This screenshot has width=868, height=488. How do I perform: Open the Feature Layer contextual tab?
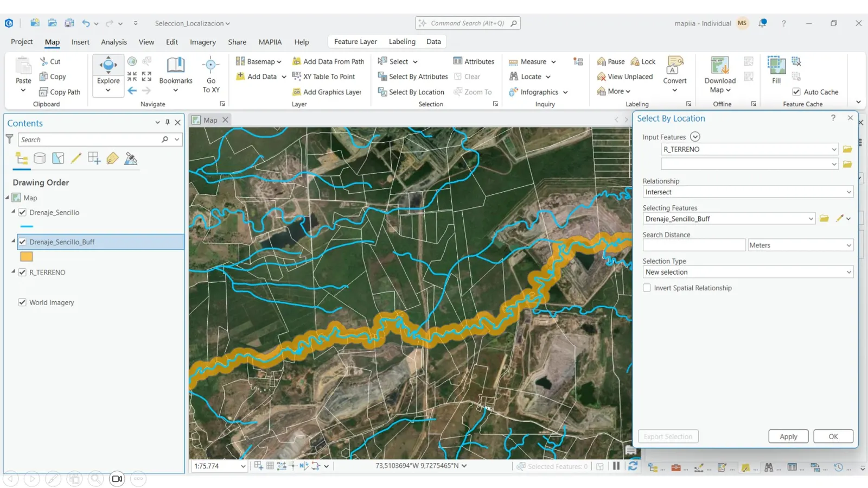tap(355, 41)
